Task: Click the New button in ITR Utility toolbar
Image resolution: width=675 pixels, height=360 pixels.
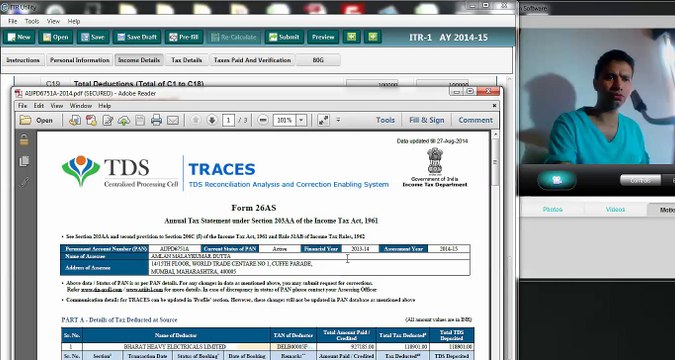Action: point(19,37)
